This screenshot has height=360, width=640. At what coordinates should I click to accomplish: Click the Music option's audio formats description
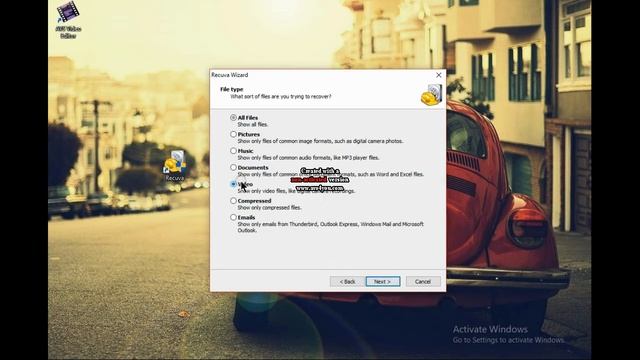[x=309, y=158]
